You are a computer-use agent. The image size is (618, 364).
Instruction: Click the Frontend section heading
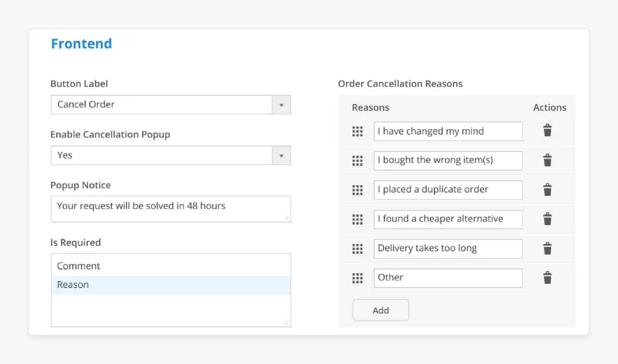[81, 43]
